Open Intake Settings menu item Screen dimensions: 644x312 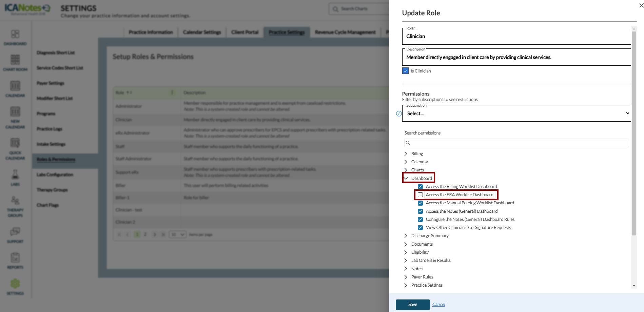click(x=51, y=144)
